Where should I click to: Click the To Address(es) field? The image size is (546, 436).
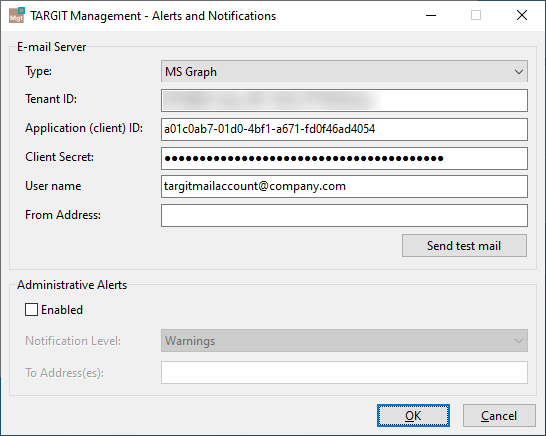[344, 373]
